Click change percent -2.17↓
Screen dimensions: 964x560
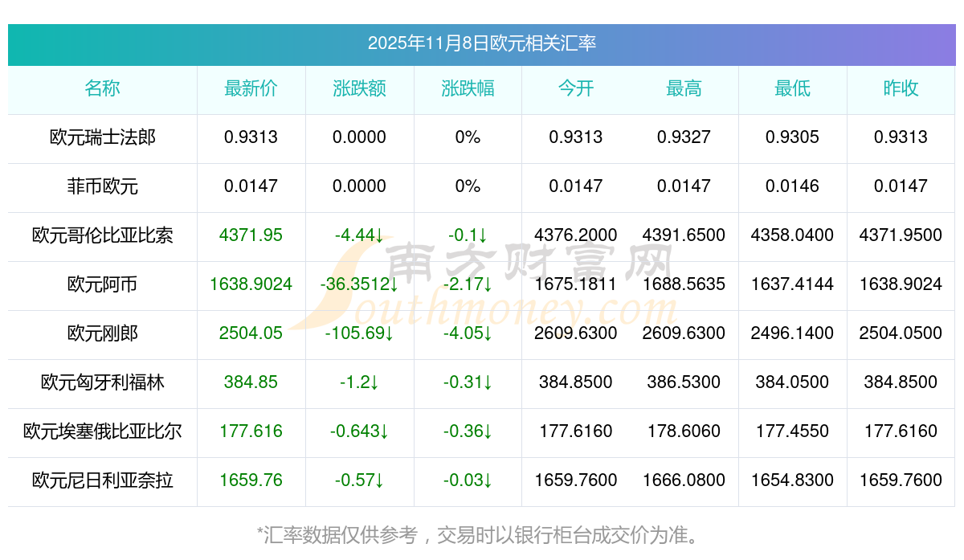pyautogui.click(x=468, y=284)
